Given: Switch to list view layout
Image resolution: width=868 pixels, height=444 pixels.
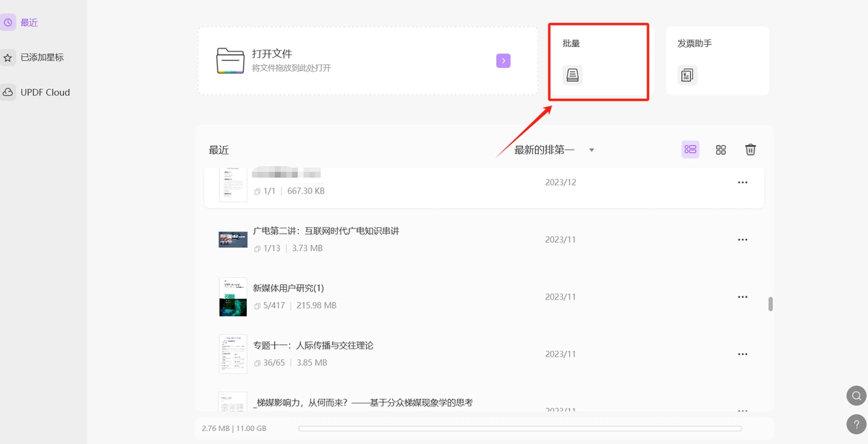Looking at the screenshot, I should point(690,150).
